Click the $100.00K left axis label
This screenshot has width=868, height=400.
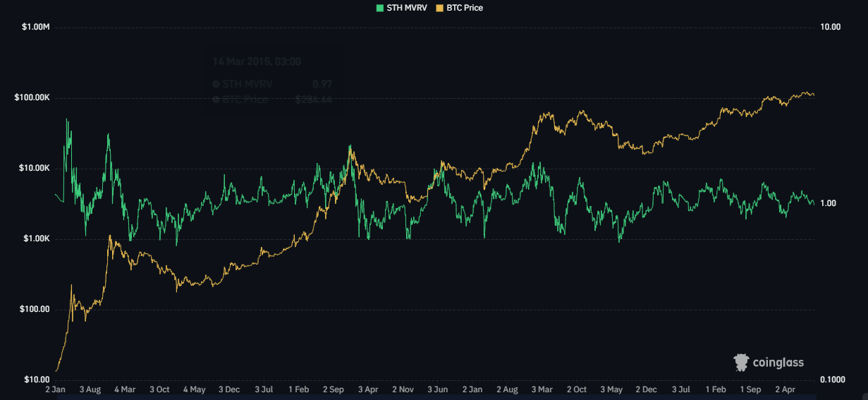pyautogui.click(x=32, y=98)
